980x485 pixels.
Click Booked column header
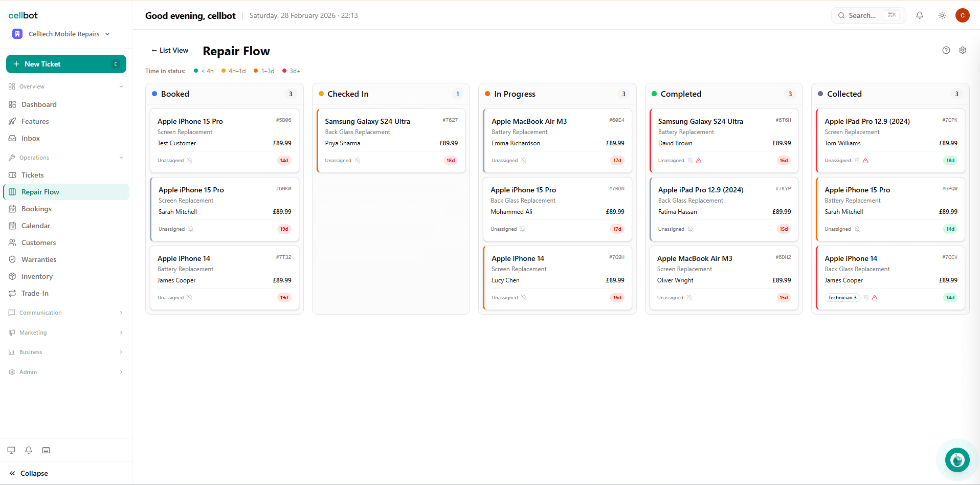pyautogui.click(x=225, y=94)
